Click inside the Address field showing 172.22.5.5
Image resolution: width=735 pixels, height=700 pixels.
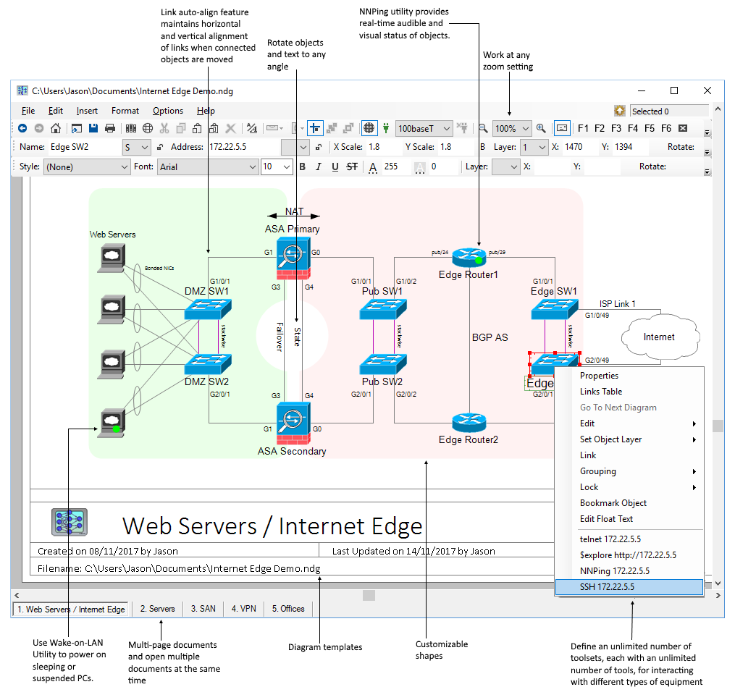239,147
